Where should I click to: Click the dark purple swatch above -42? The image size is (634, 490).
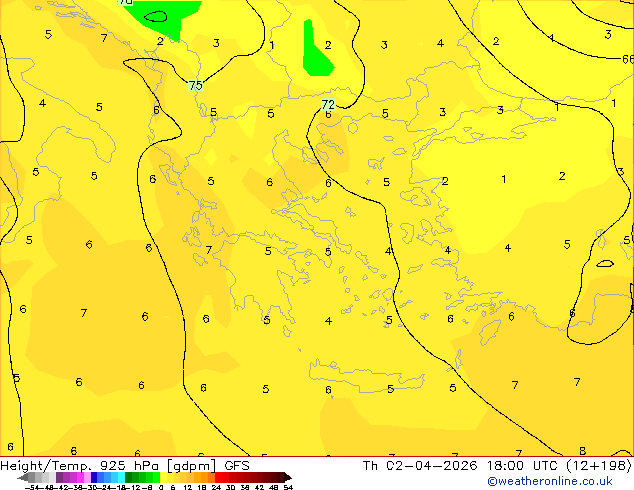click(59, 477)
